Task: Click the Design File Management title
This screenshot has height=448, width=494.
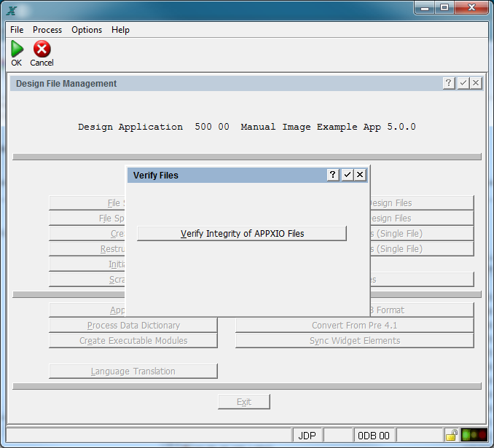Action: pos(66,84)
